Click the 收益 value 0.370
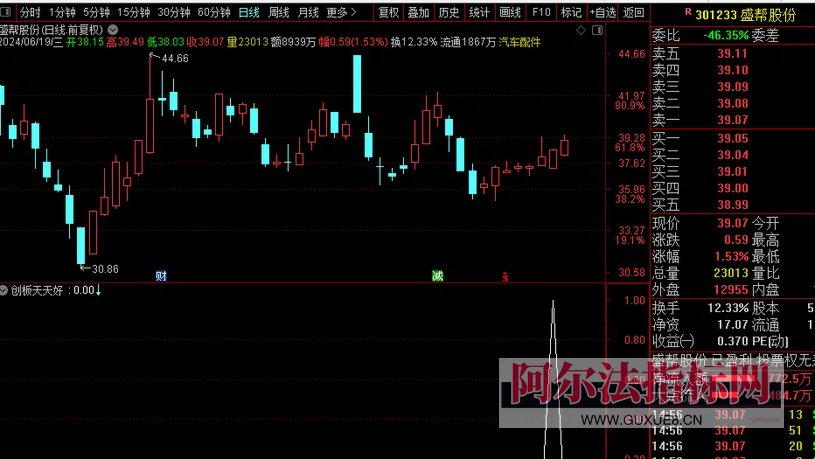 [732, 342]
